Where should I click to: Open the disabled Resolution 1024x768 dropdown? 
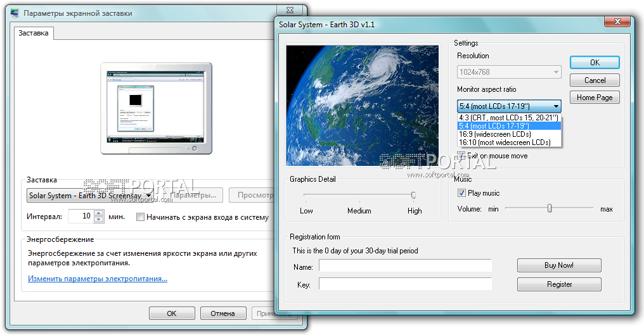(509, 72)
